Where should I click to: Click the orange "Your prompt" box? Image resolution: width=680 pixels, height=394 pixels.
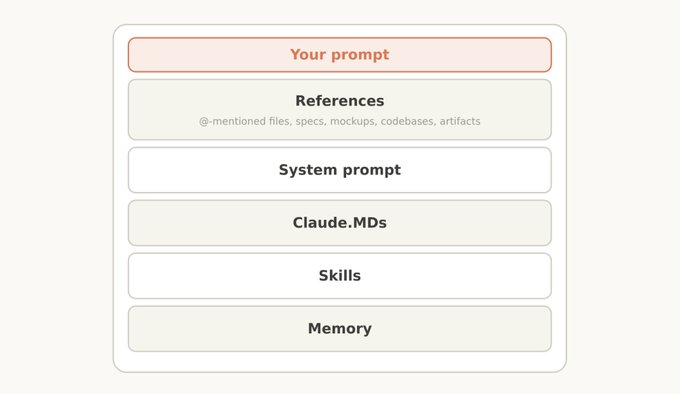[x=340, y=55]
